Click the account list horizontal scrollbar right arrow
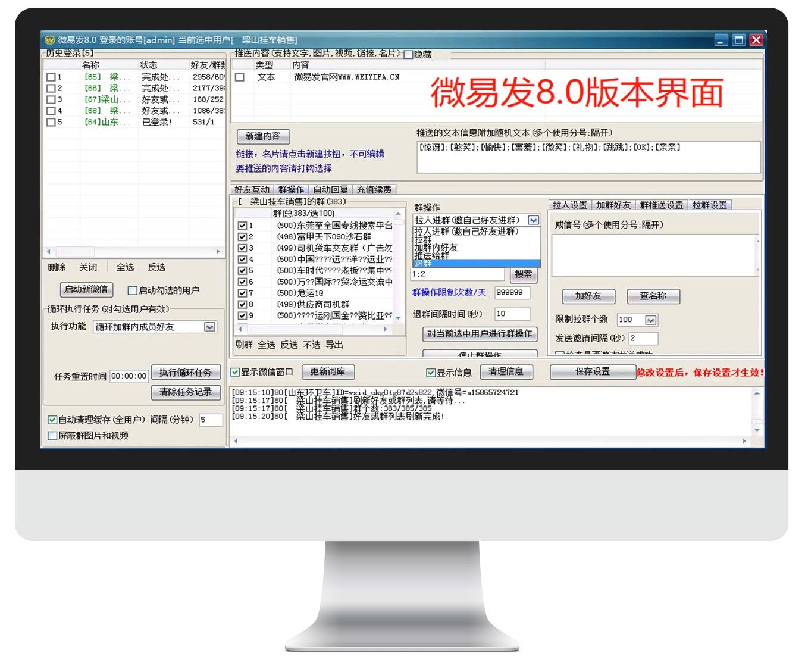 [x=218, y=252]
